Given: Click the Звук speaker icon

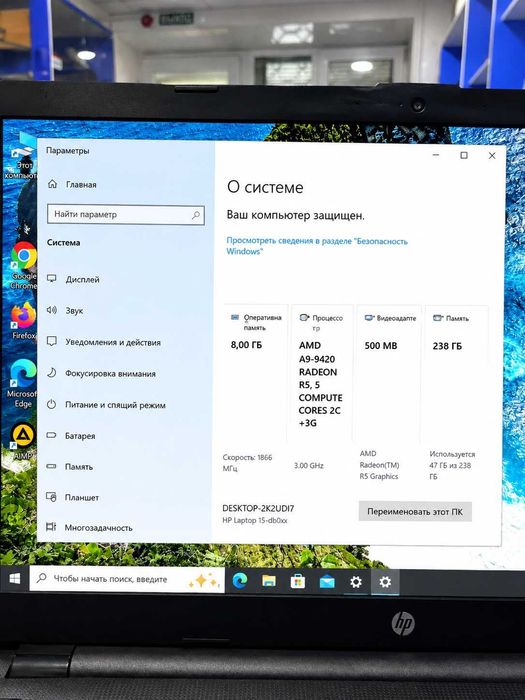Looking at the screenshot, I should pos(52,310).
